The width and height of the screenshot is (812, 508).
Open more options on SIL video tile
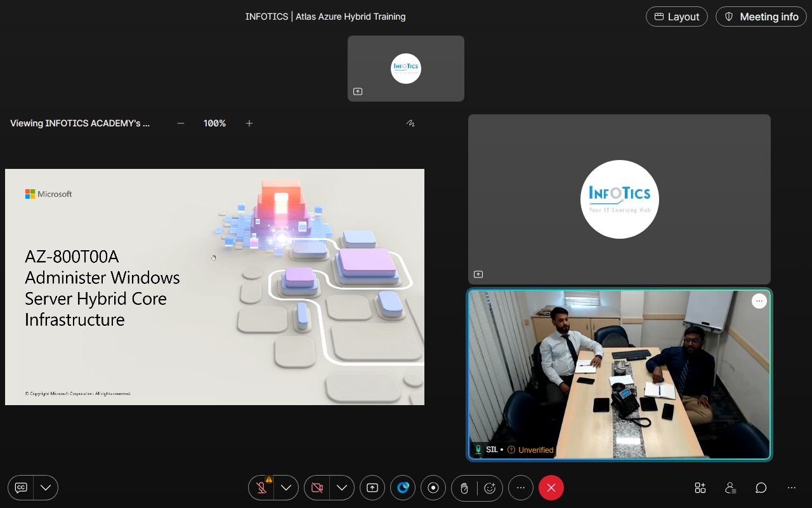(x=759, y=302)
